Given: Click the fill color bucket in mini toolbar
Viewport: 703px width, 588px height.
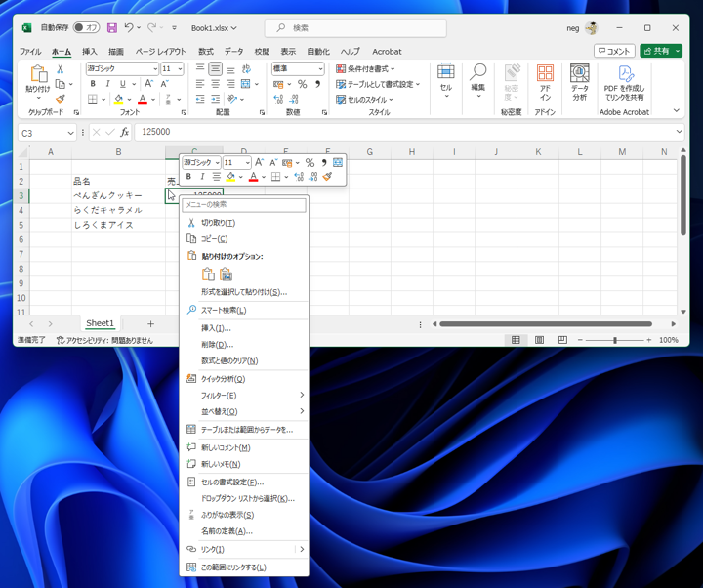Looking at the screenshot, I should 230,177.
